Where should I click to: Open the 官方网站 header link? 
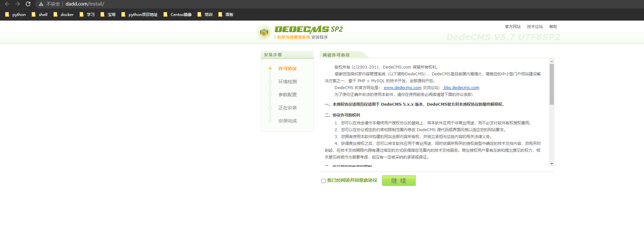coord(513,27)
